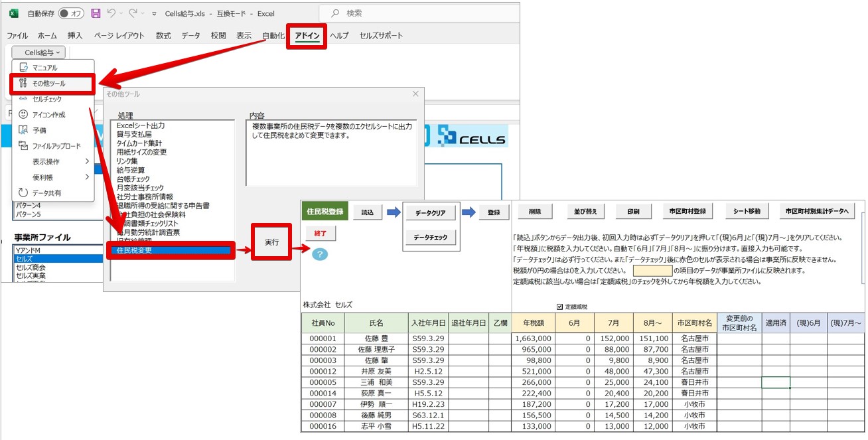Click the undo arrow icon
The height and width of the screenshot is (440, 868).
click(x=111, y=13)
